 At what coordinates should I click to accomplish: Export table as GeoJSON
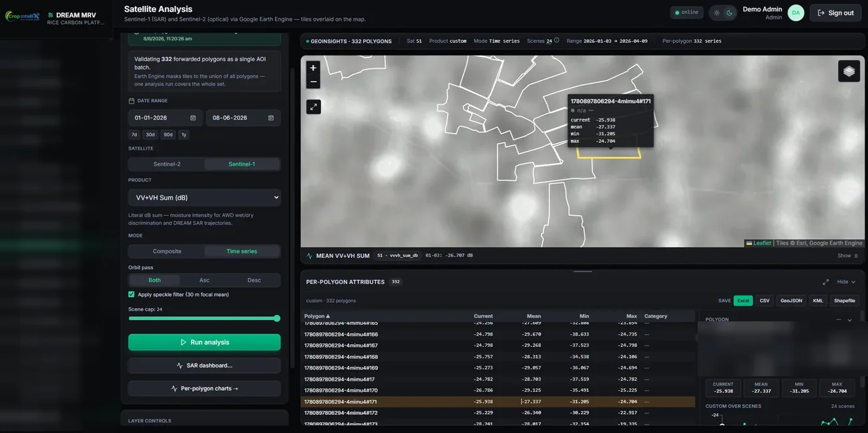(791, 301)
